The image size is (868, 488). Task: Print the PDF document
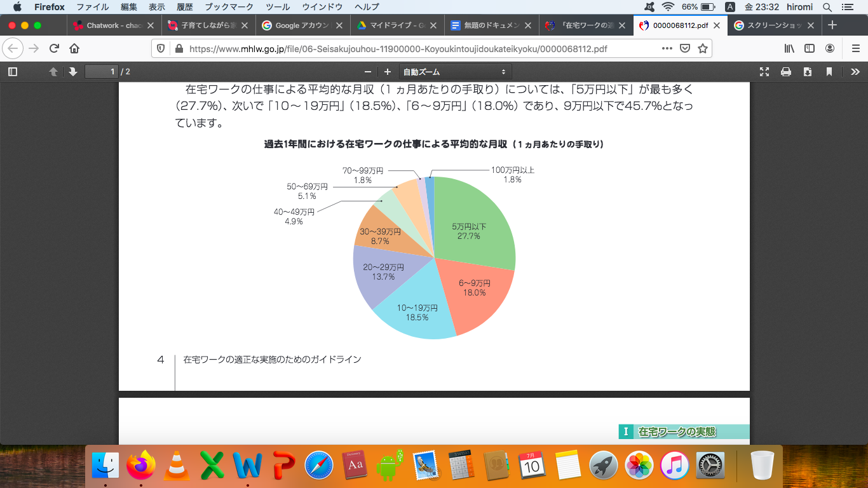point(786,72)
